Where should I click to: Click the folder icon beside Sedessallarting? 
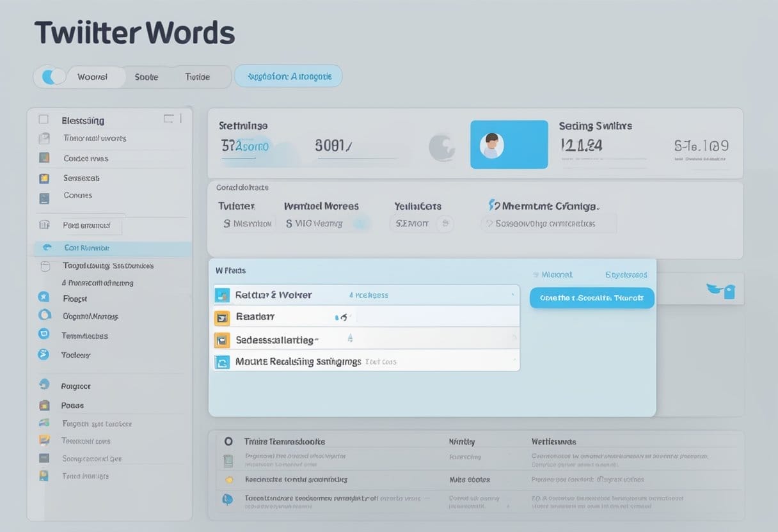[223, 340]
